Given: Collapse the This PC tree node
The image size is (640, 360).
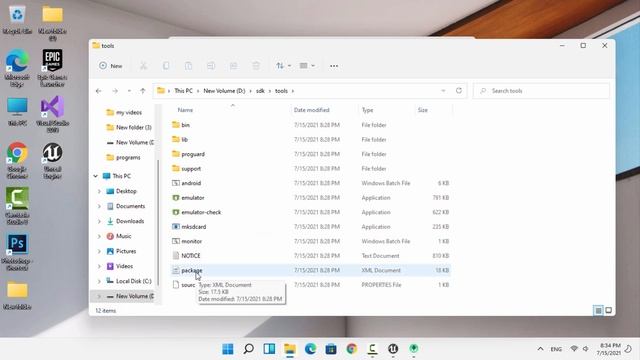Looking at the screenshot, I should tap(96, 176).
